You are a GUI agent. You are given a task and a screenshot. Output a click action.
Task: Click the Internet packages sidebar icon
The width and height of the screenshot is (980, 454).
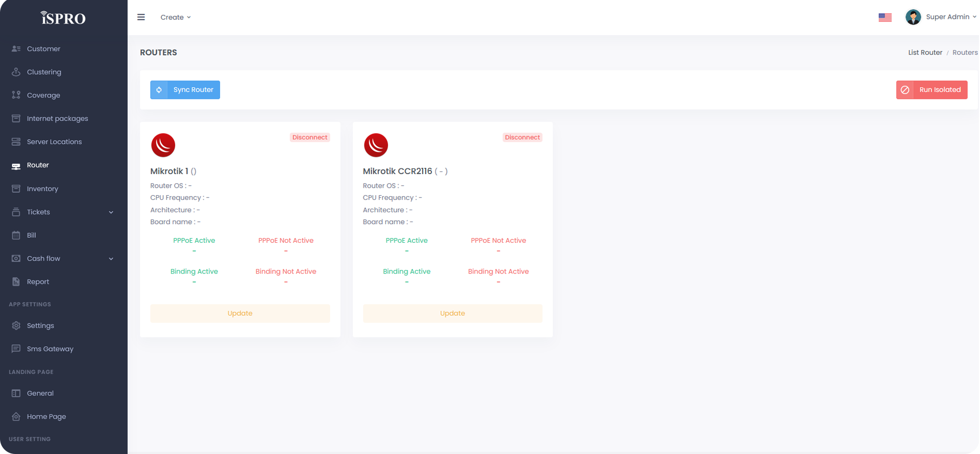[16, 118]
